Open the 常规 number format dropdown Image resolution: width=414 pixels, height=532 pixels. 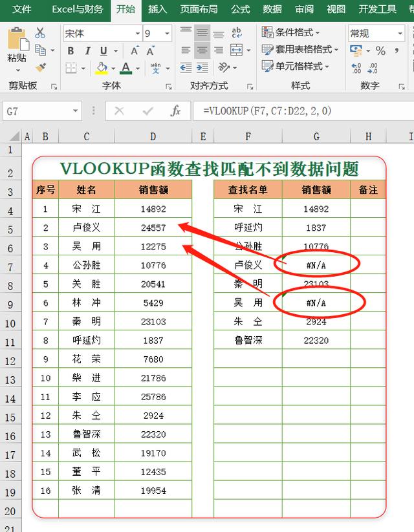[x=400, y=33]
